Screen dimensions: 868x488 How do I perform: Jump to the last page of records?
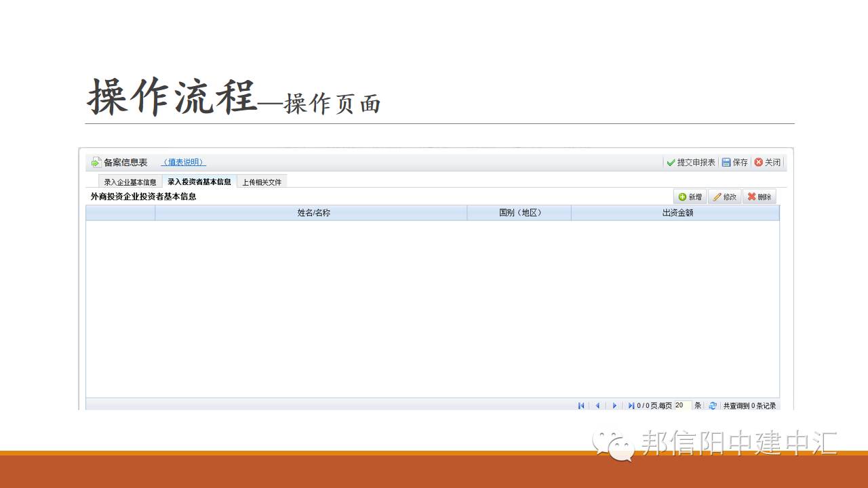pos(631,405)
